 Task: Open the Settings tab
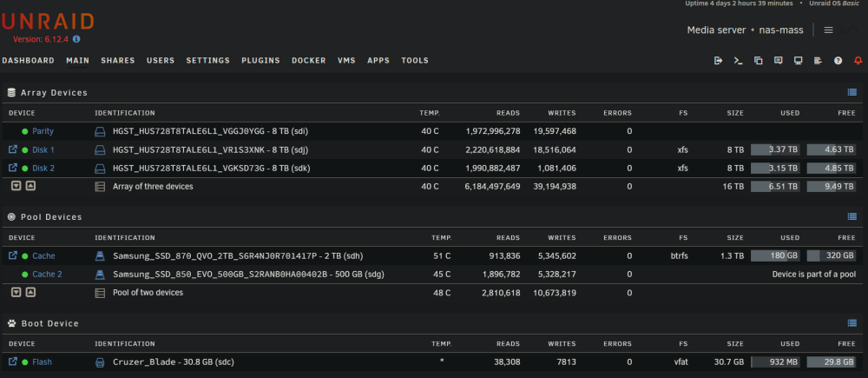(x=208, y=61)
